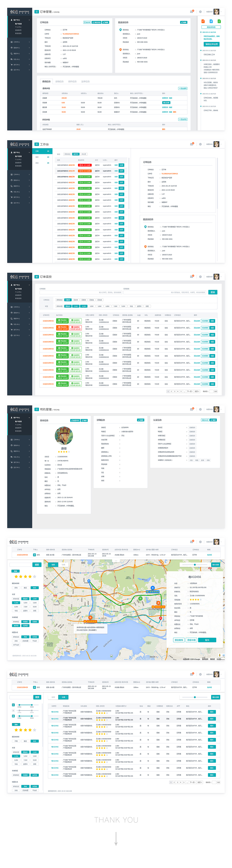Click page number input beside GO in 订单监控
This screenshot has height=868, width=232.
pos(211,391)
